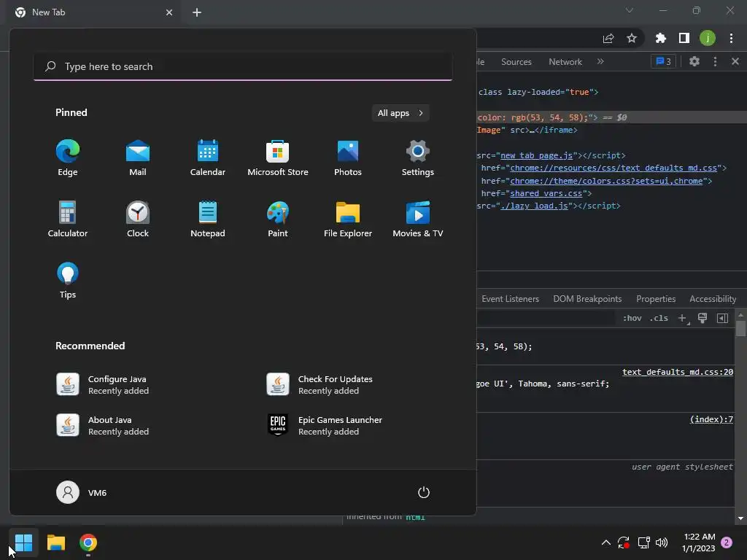Open the Chrome tab search dropdown
This screenshot has height=560, width=747.
click(630, 10)
